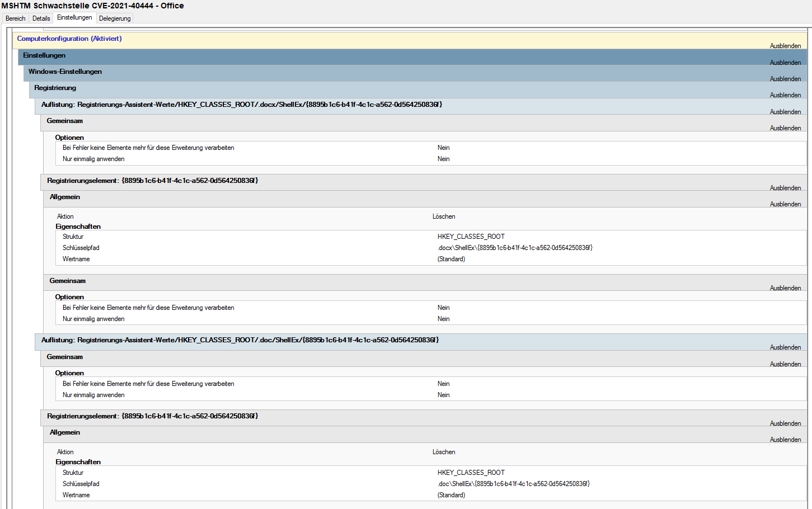Screen dimensions: 812x509
Task: Click Ausblenden for the second Registrierungselement row
Action: point(785,423)
